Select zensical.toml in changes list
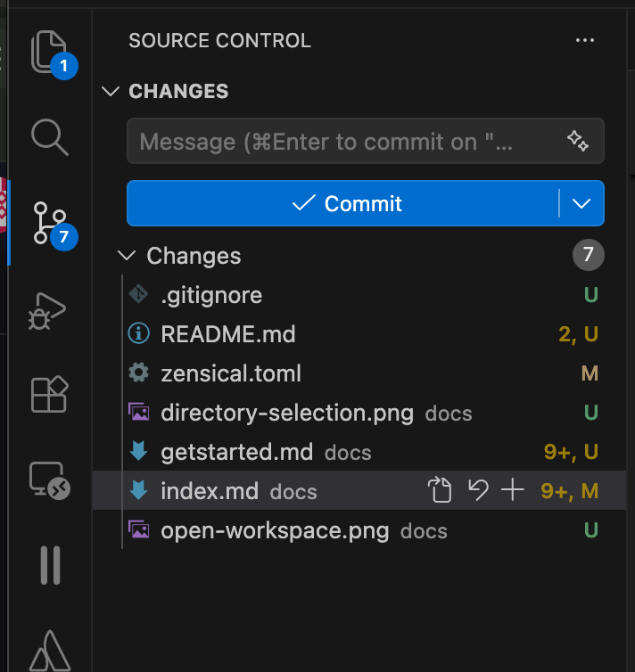 point(359,373)
